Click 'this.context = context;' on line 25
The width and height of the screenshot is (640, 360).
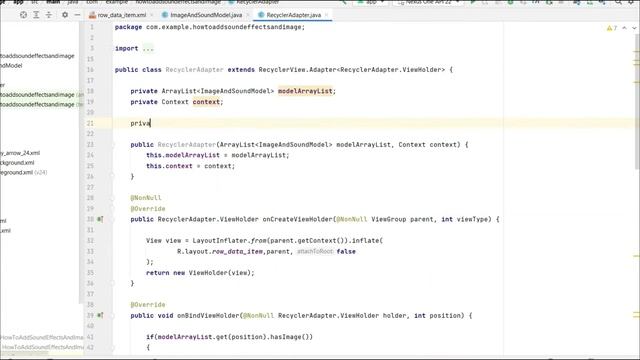click(191, 166)
